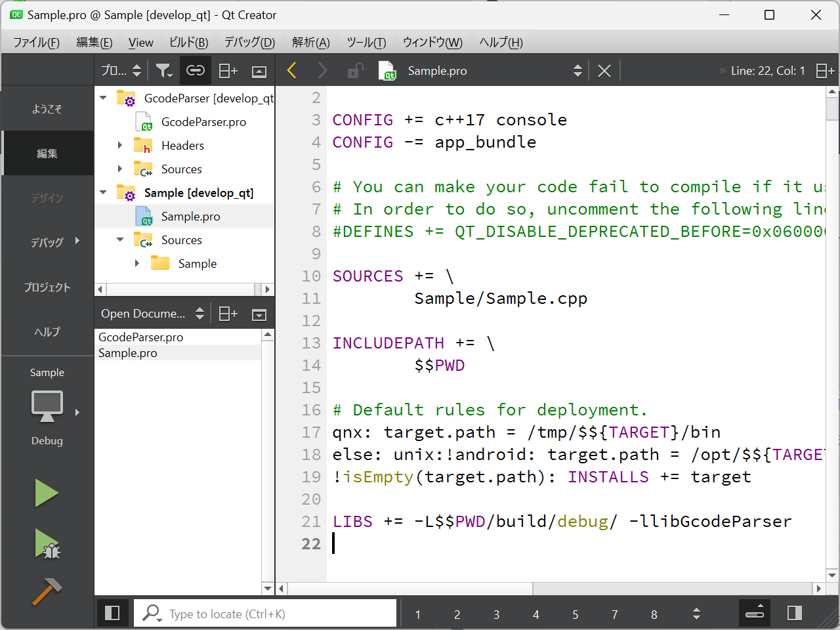Toggle synchronize with editor link icon
The height and width of the screenshot is (630, 840).
coord(195,70)
